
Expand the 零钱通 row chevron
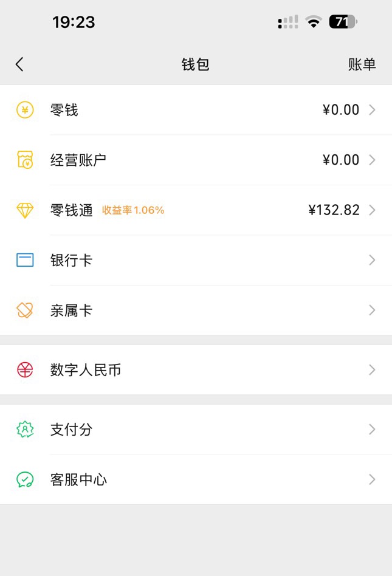pos(372,210)
